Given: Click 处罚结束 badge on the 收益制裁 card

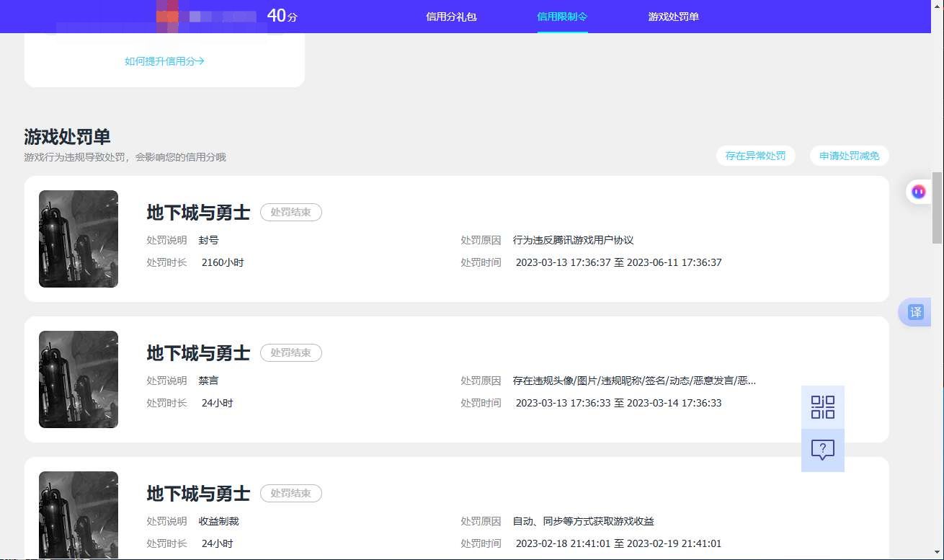Looking at the screenshot, I should 291,494.
